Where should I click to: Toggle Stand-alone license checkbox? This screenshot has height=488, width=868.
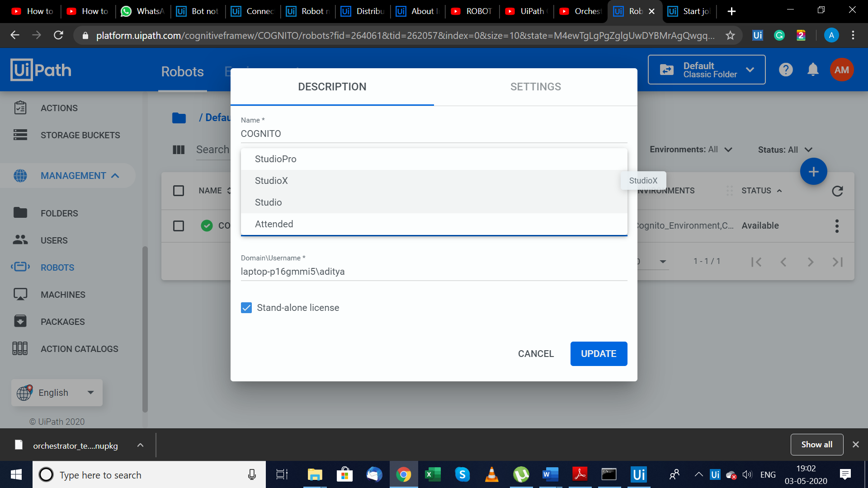click(246, 308)
